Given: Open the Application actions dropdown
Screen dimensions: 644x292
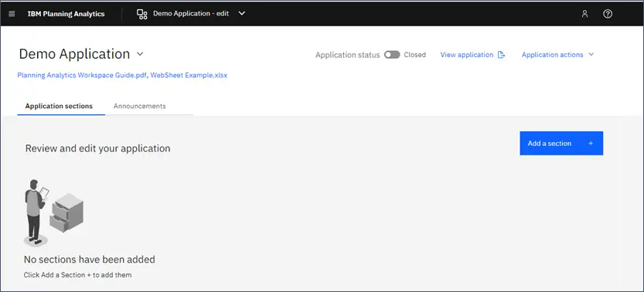Looking at the screenshot, I should pos(557,55).
